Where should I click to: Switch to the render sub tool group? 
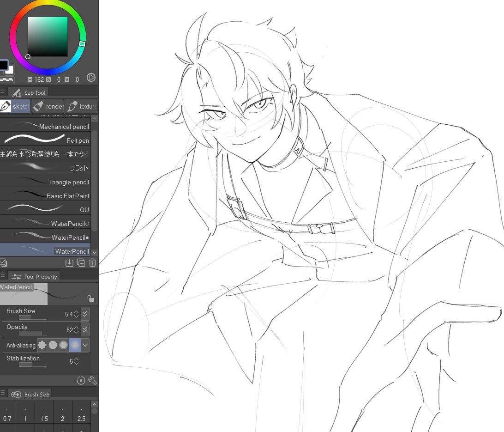click(x=48, y=106)
